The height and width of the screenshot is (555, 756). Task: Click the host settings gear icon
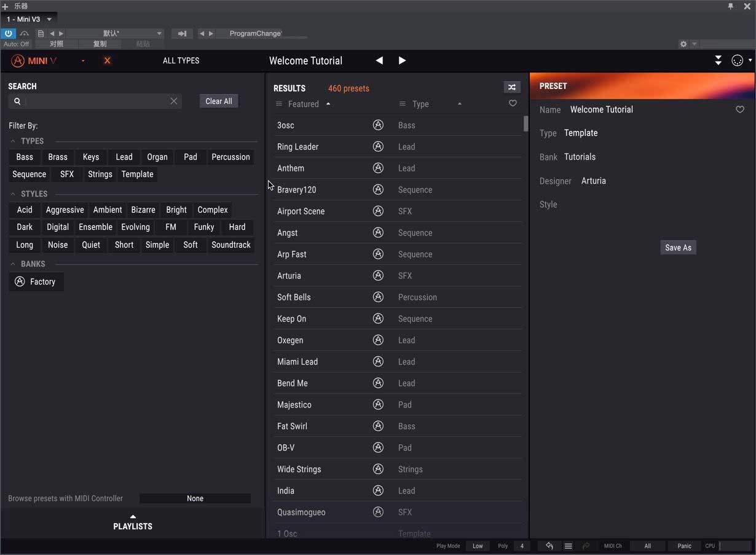tap(683, 44)
